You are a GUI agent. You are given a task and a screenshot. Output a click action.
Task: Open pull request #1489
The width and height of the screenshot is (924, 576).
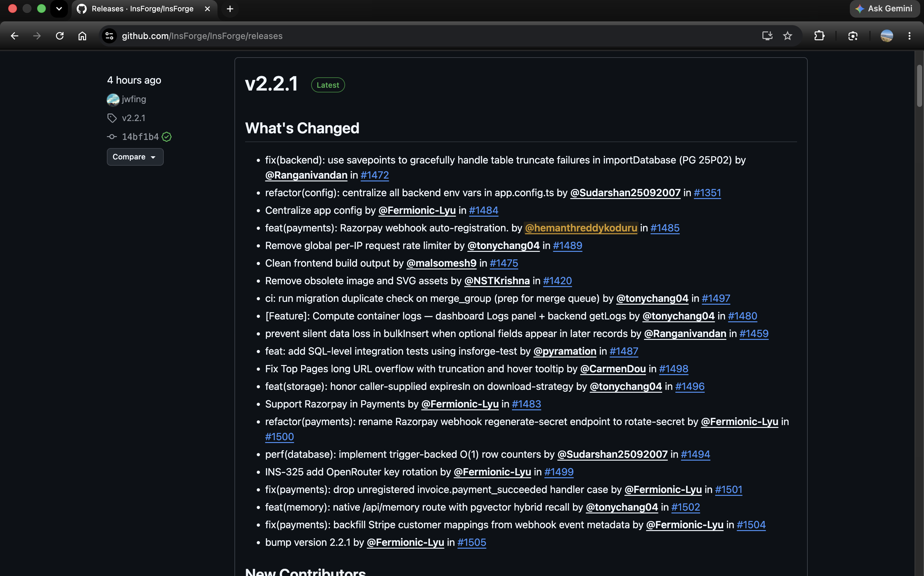[568, 245]
